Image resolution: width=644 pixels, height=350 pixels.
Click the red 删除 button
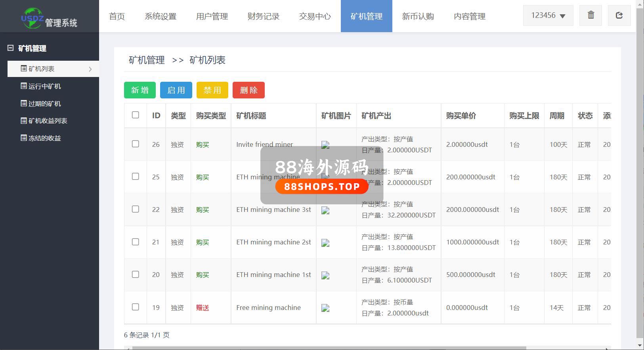pos(248,90)
